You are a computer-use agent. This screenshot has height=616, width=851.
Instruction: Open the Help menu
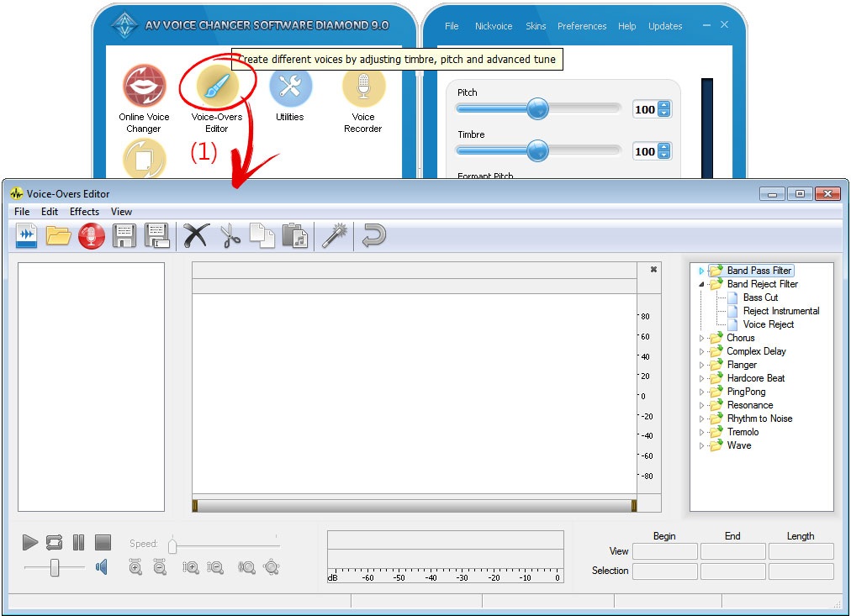coord(626,26)
